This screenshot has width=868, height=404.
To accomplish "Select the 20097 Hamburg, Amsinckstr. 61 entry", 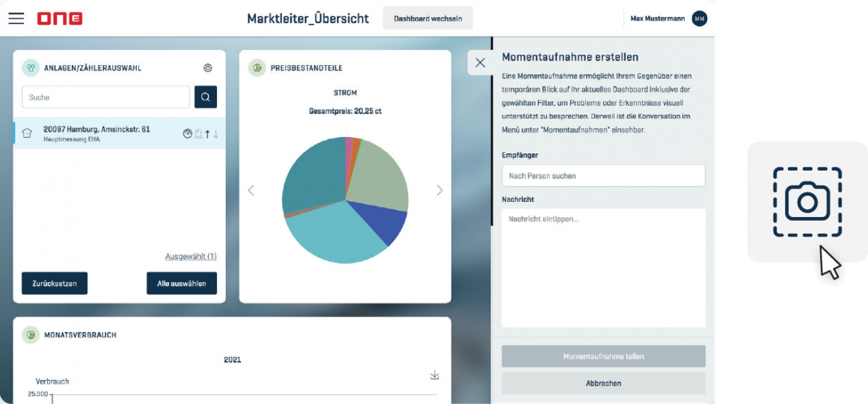I will 97,133.
